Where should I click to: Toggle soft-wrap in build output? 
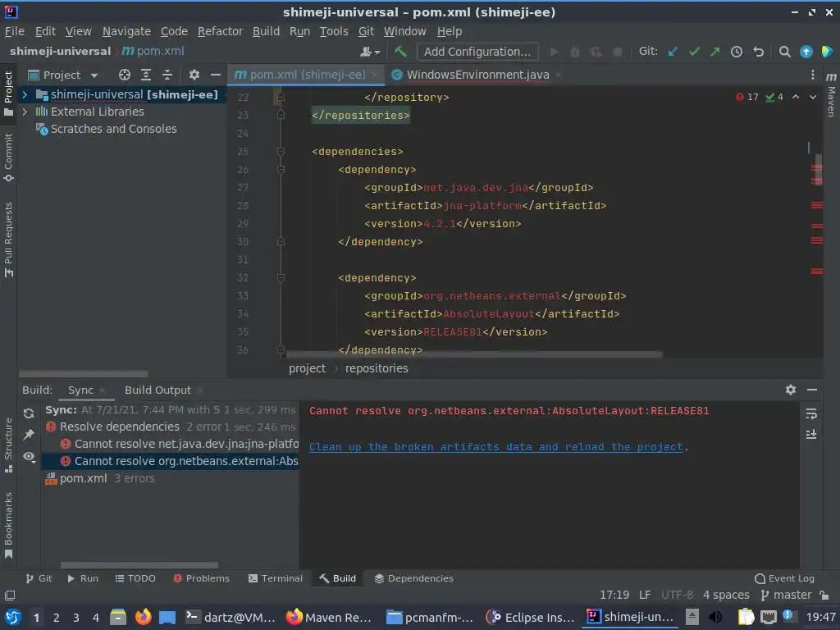[x=811, y=413]
